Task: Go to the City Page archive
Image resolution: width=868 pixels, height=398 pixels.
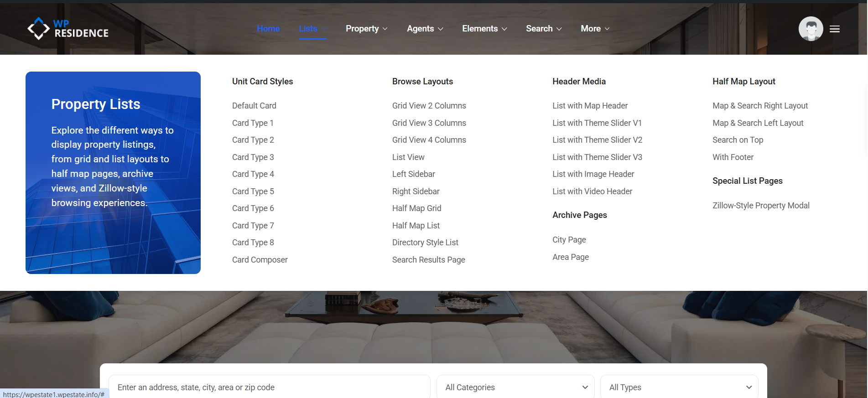Action: pos(569,240)
